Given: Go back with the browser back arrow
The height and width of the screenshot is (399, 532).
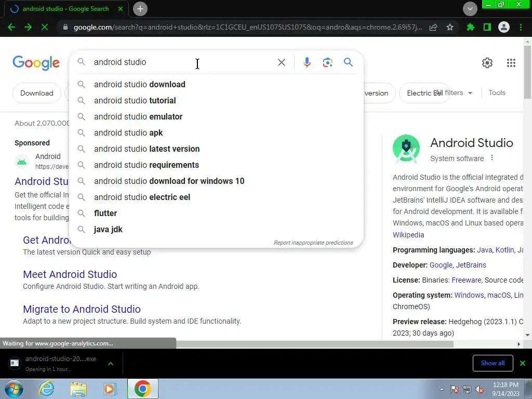Looking at the screenshot, I should (11, 27).
